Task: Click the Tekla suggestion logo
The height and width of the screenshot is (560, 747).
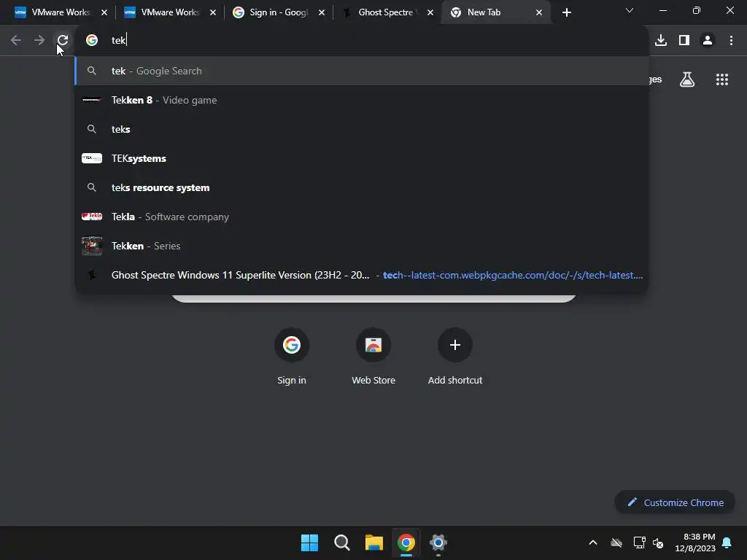Action: click(x=92, y=216)
